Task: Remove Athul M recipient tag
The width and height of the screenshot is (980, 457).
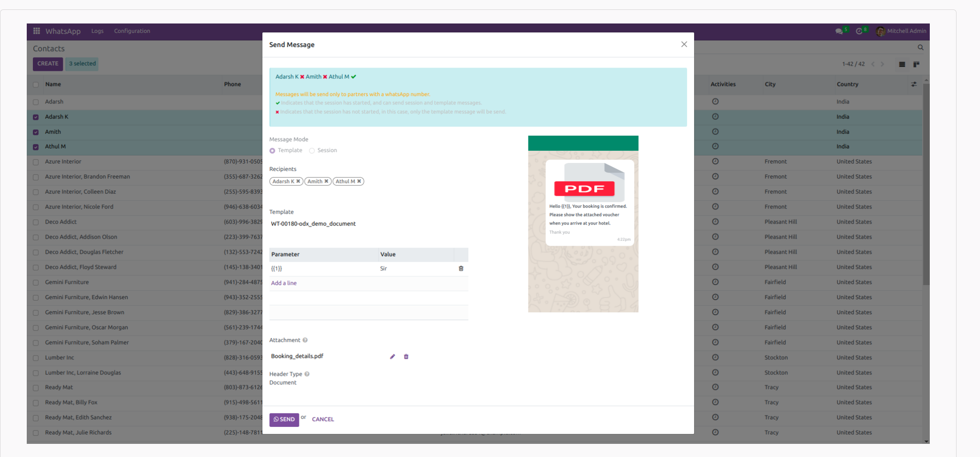Action: [x=359, y=181]
